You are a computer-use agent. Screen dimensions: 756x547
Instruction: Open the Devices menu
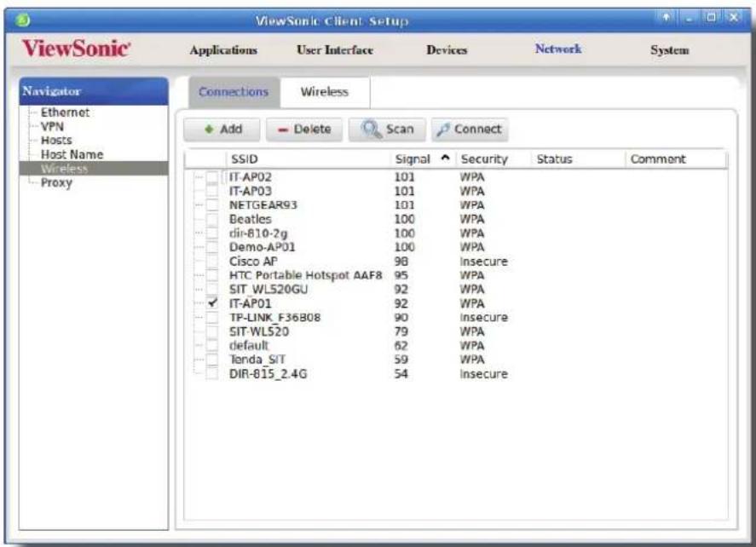pos(447,50)
